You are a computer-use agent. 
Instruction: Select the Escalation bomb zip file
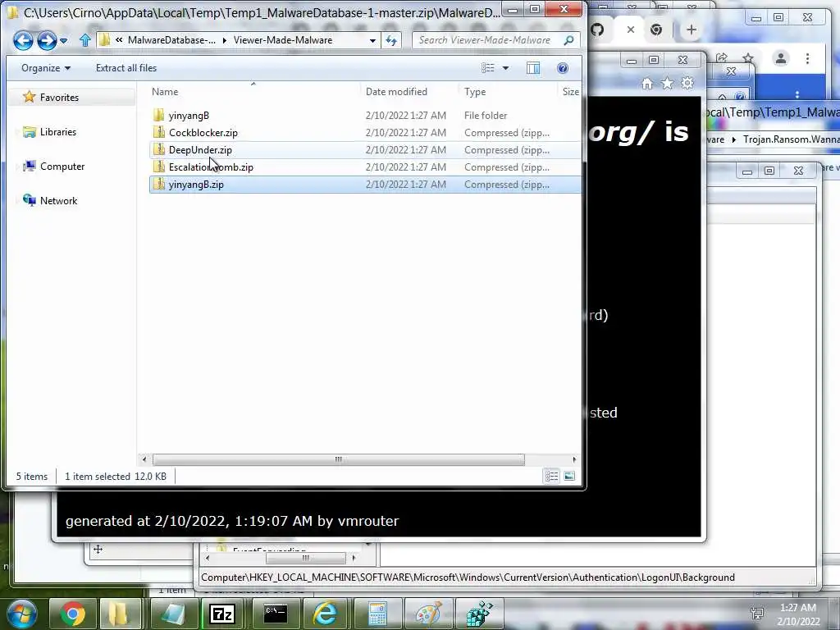click(211, 167)
